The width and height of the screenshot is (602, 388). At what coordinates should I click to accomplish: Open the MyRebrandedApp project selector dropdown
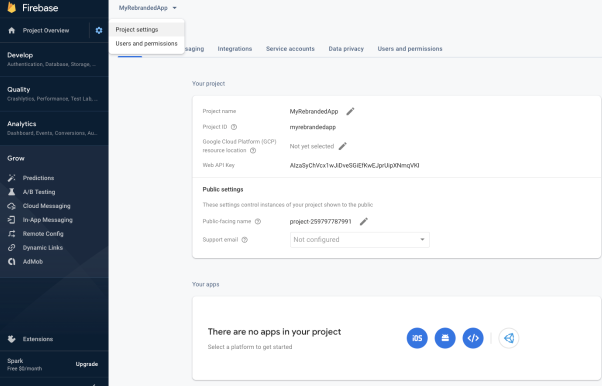pyautogui.click(x=147, y=8)
